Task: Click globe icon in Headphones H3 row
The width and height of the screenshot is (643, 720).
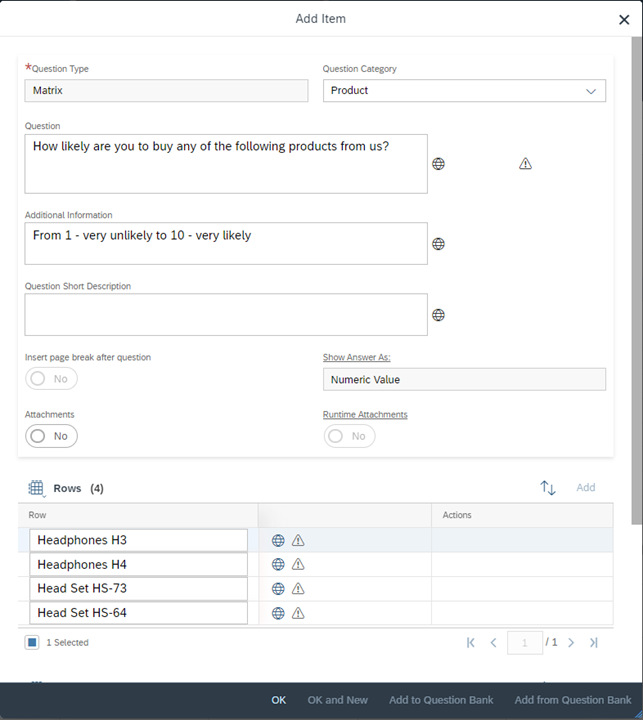Action: [x=278, y=540]
